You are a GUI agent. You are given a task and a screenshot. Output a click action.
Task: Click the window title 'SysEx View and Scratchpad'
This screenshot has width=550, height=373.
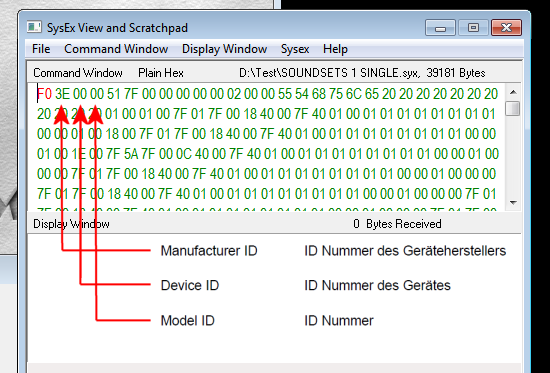tap(118, 28)
